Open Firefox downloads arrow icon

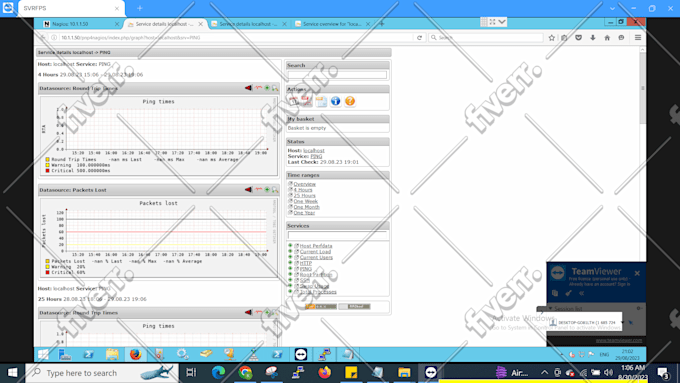pos(593,38)
